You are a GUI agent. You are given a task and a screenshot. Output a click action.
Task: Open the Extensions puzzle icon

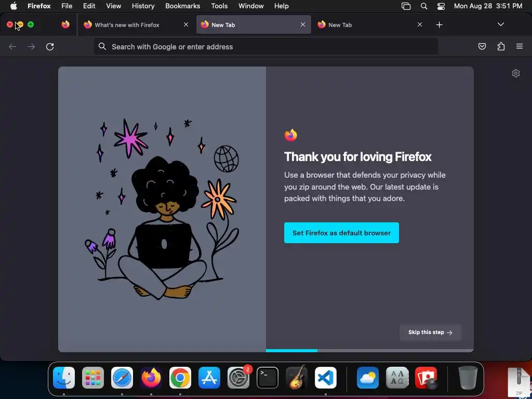tap(501, 46)
